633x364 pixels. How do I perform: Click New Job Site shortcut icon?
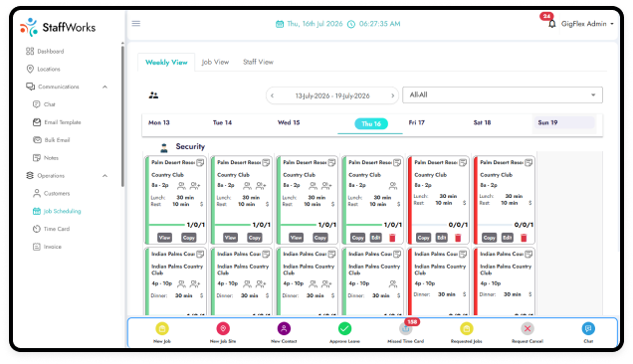223,329
